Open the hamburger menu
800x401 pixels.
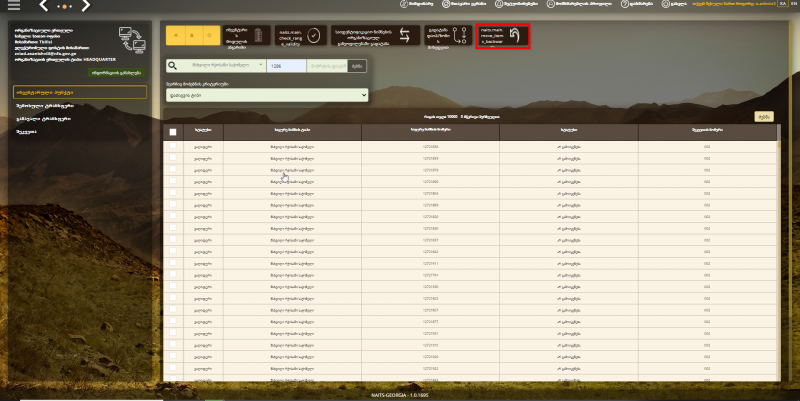click(x=14, y=6)
